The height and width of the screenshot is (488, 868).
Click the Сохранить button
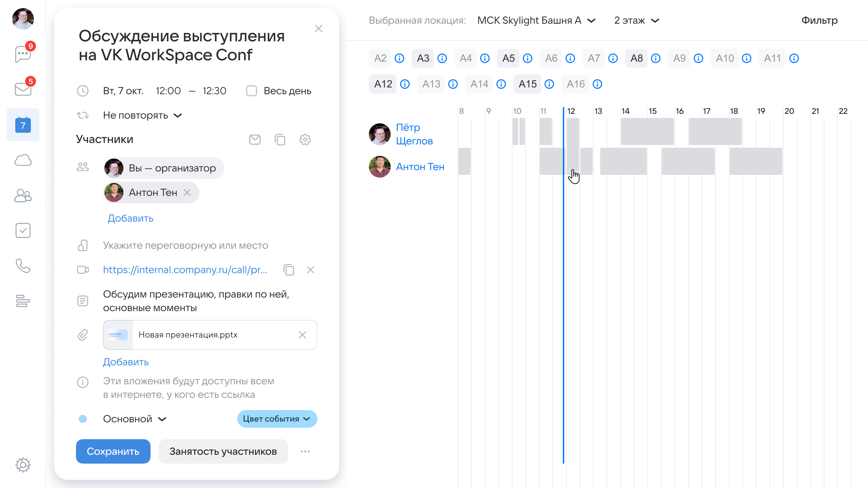113,451
